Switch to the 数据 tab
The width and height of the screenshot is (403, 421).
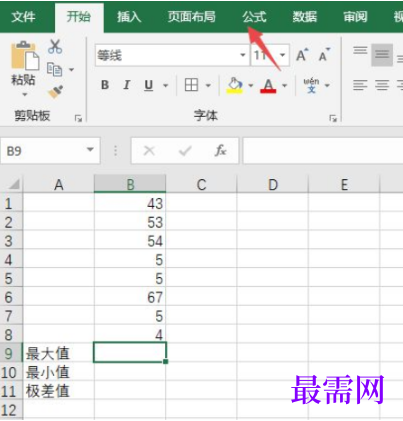305,17
